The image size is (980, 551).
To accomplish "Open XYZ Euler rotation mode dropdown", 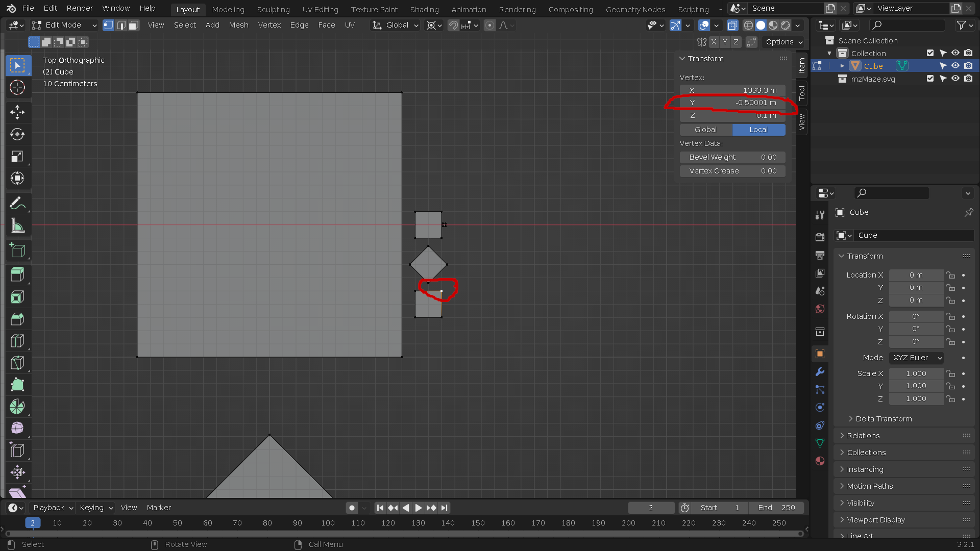I will 916,358.
